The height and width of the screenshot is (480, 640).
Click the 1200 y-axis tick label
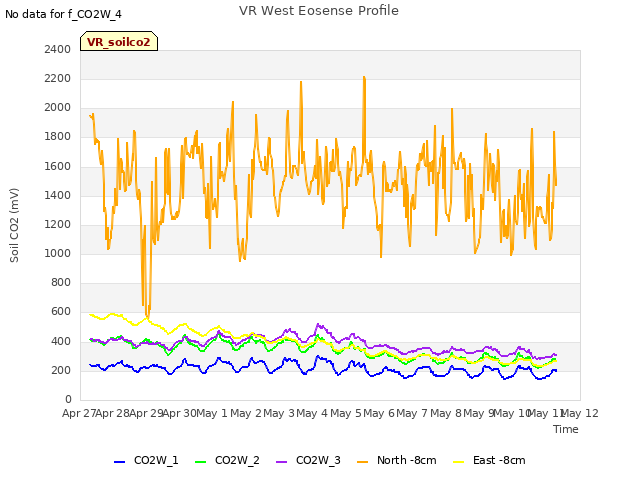(58, 224)
